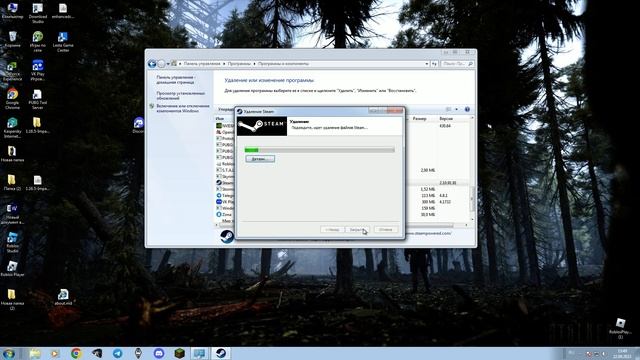Open the Roblox Player desktop icon on left
640x360 pixels.
tap(12, 269)
